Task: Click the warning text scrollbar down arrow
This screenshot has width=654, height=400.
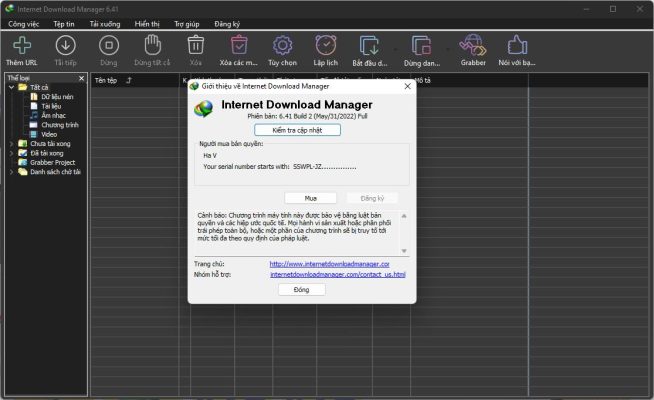Action: coord(404,250)
